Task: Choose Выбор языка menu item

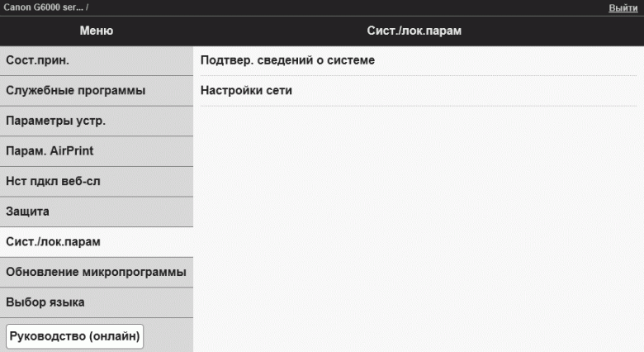Action: pos(97,302)
